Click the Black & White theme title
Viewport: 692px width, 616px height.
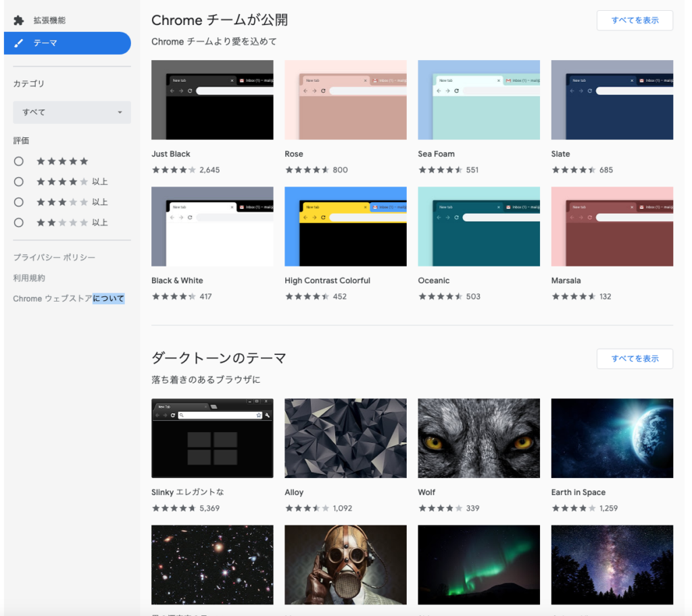click(177, 281)
